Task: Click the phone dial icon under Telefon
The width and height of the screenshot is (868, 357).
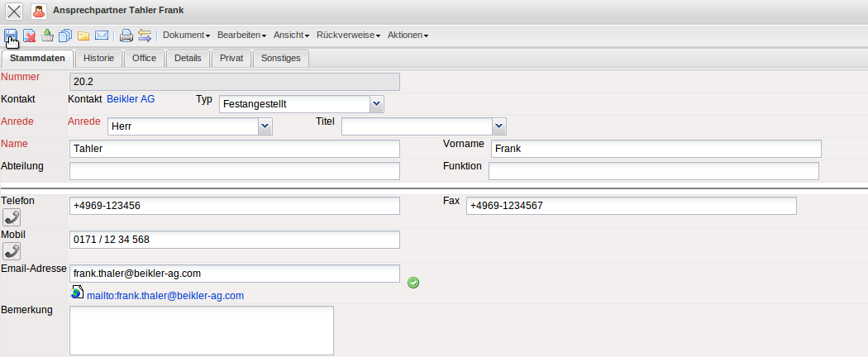Action: tap(12, 217)
